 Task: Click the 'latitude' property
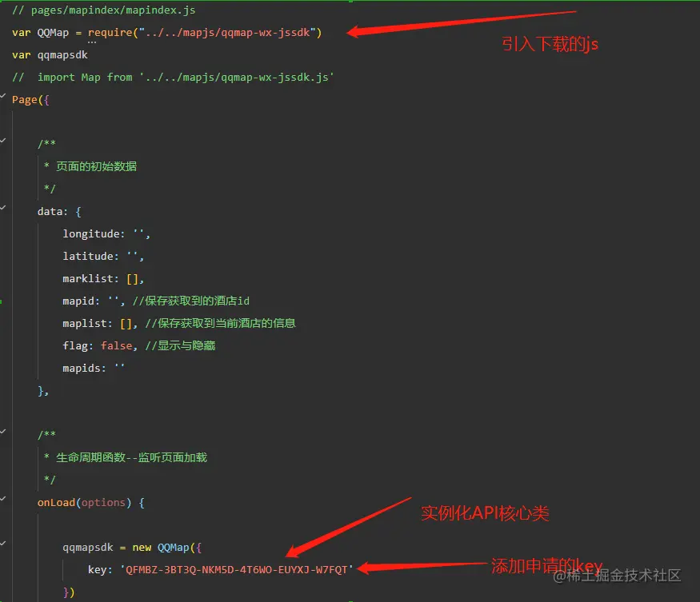click(x=88, y=256)
